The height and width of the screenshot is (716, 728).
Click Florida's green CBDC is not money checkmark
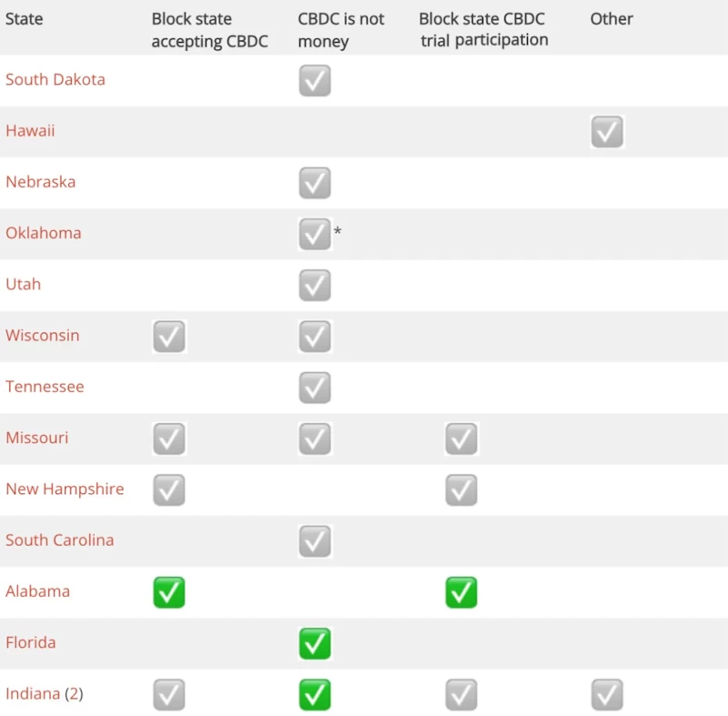[x=315, y=643]
